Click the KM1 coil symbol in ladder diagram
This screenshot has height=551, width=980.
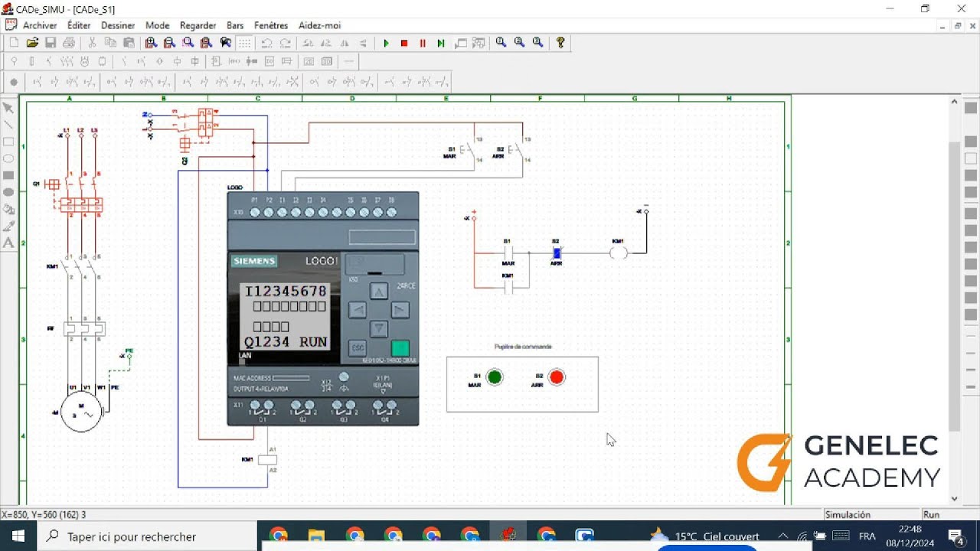tap(619, 253)
